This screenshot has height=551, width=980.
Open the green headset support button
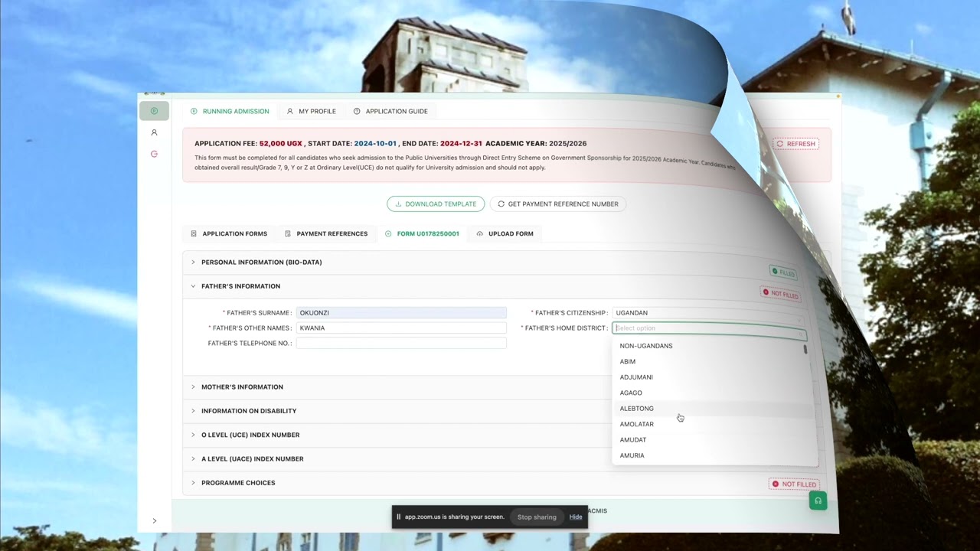coord(818,501)
